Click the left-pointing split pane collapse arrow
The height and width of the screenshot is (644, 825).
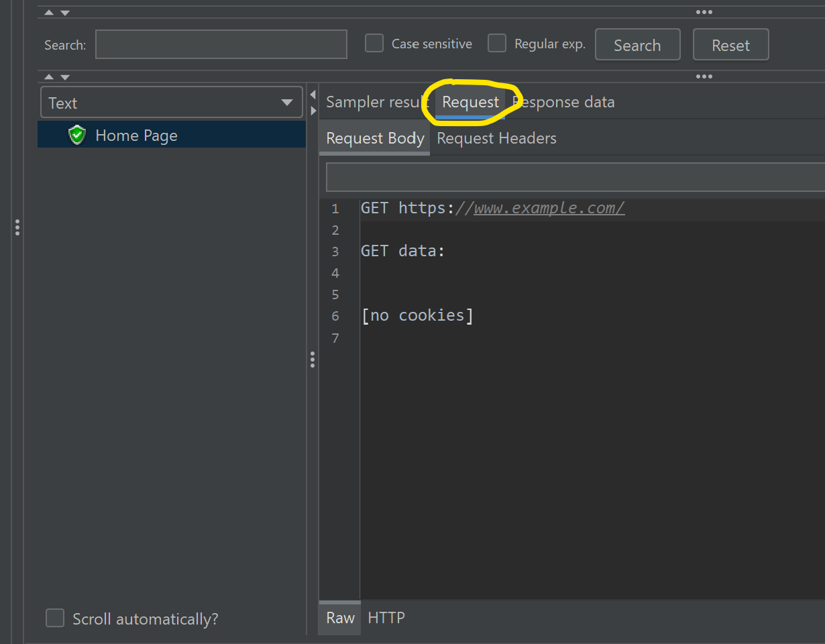coord(313,95)
